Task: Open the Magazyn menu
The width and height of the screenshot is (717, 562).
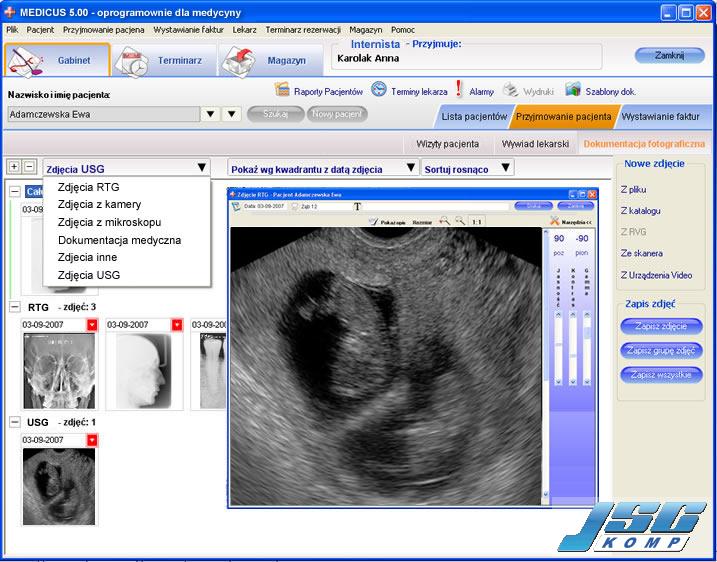Action: coord(365,30)
